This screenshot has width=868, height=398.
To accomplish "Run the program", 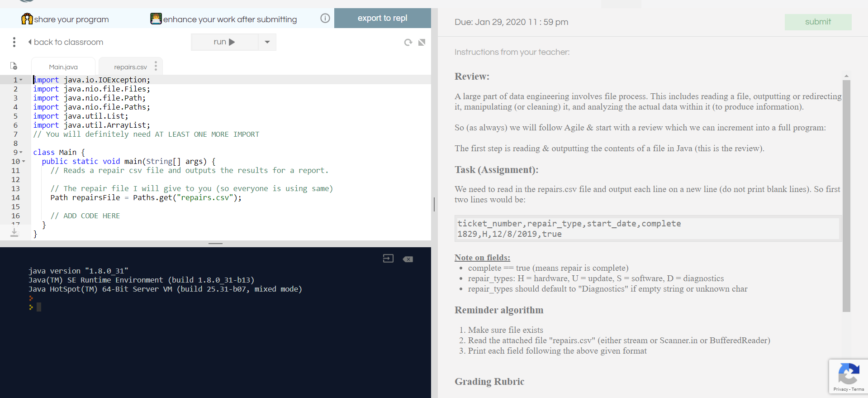I will [224, 42].
